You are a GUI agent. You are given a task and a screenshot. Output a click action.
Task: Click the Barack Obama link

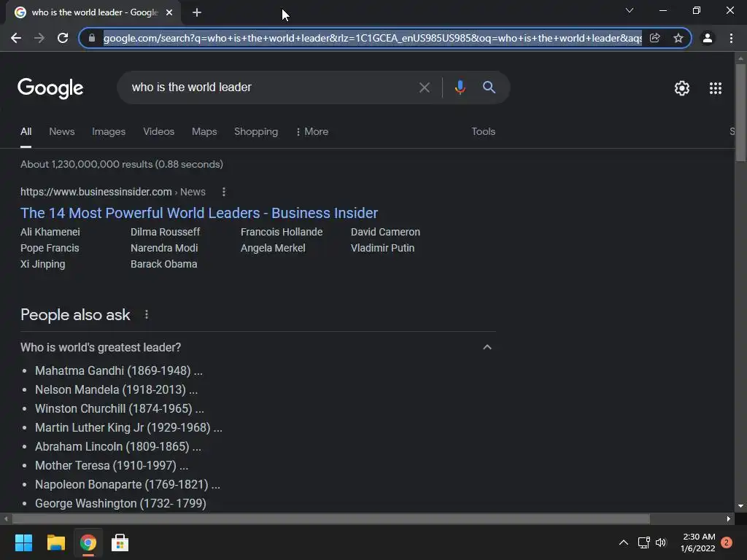tap(164, 264)
